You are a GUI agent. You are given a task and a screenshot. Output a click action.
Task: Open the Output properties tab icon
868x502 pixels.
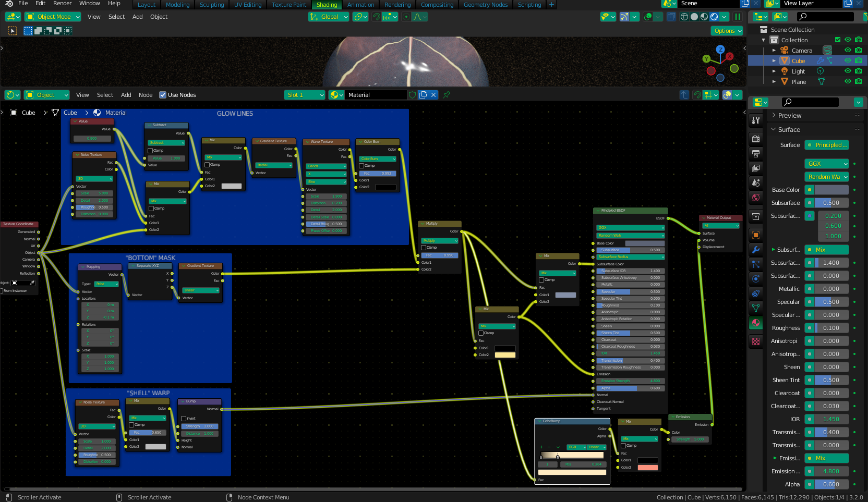(756, 153)
